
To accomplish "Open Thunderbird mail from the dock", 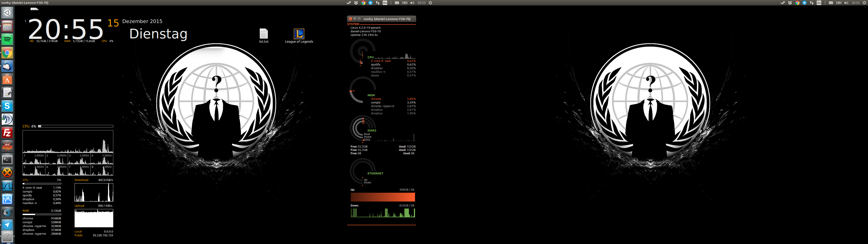I will pyautogui.click(x=7, y=66).
